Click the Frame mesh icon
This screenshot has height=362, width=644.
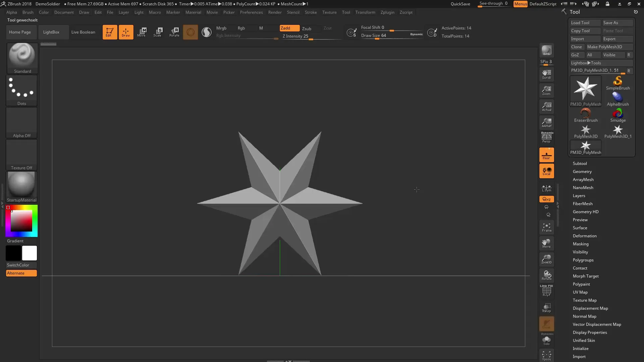[x=546, y=227]
